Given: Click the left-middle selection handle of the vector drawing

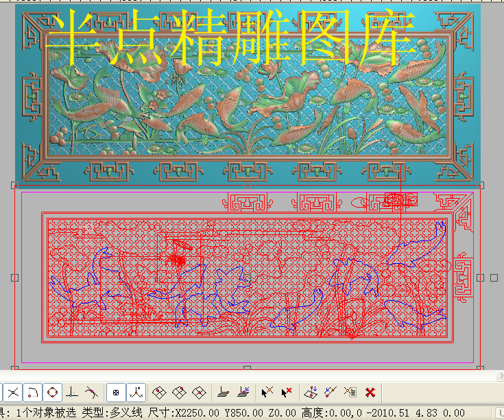Looking at the screenshot, I should coord(14,277).
